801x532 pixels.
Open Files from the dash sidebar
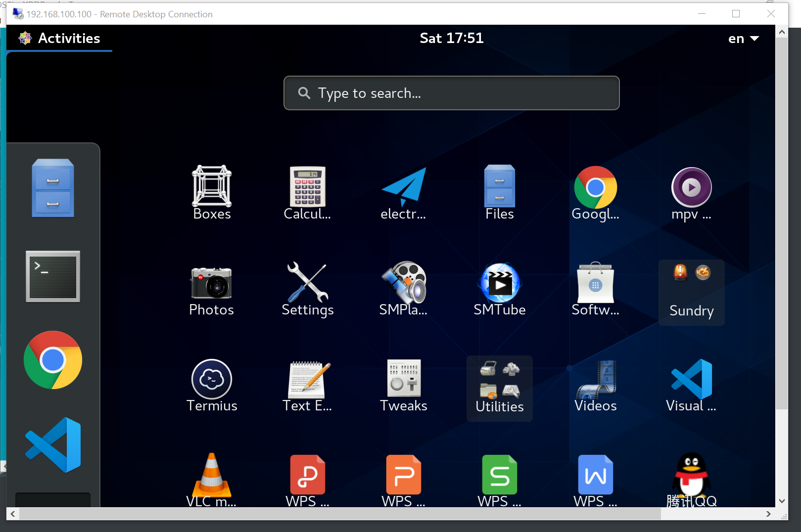53,188
